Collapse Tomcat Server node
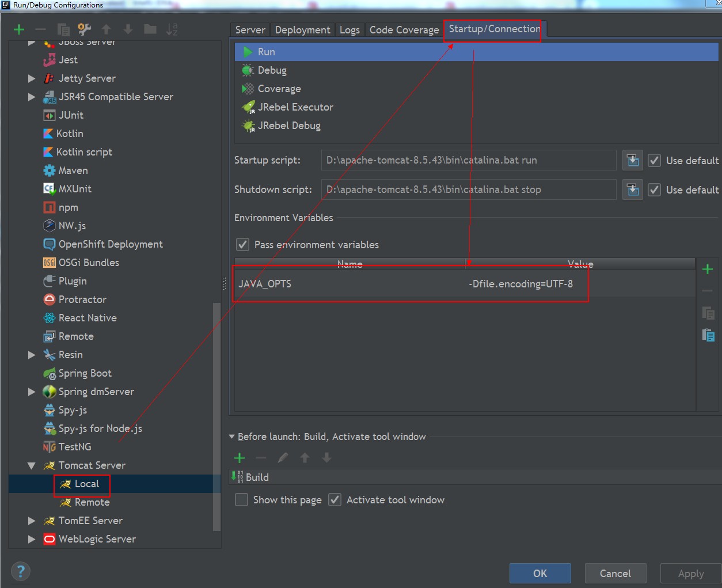 (x=32, y=465)
